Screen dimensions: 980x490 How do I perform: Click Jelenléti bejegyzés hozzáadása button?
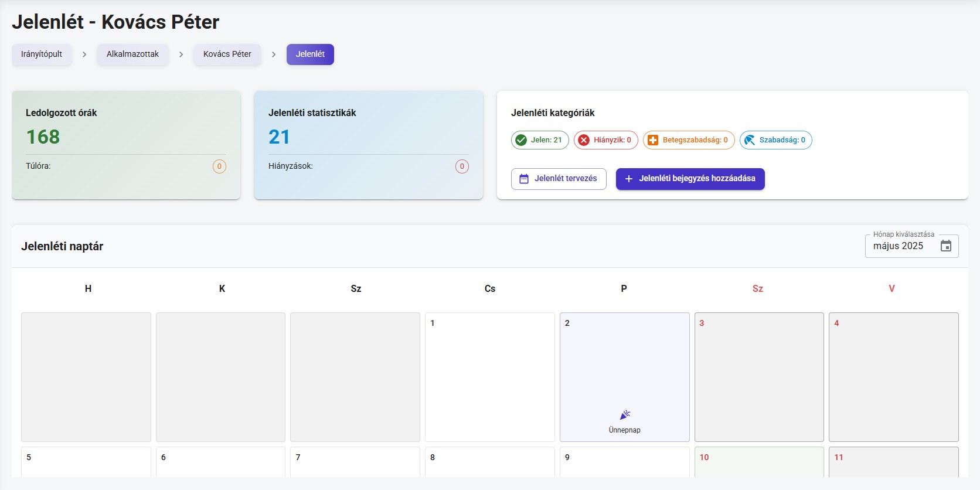click(x=690, y=179)
